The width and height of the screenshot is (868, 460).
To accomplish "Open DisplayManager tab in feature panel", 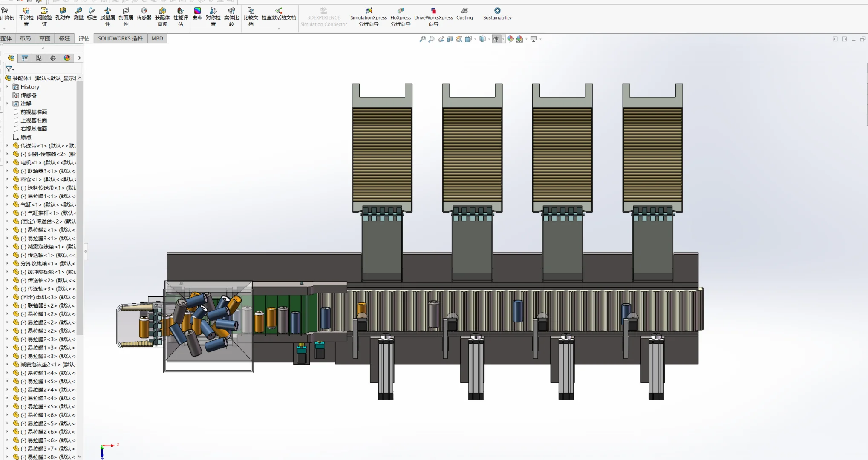I will click(67, 58).
